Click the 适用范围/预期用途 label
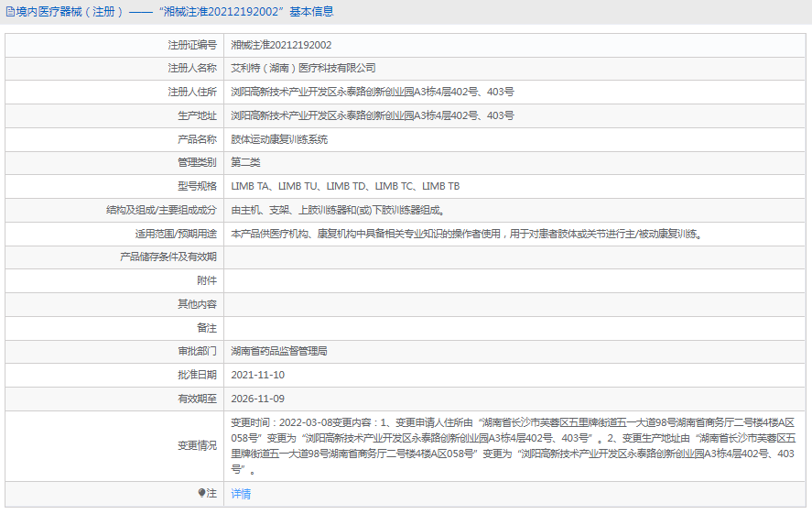Screen dimensions: 812x514 (176, 234)
